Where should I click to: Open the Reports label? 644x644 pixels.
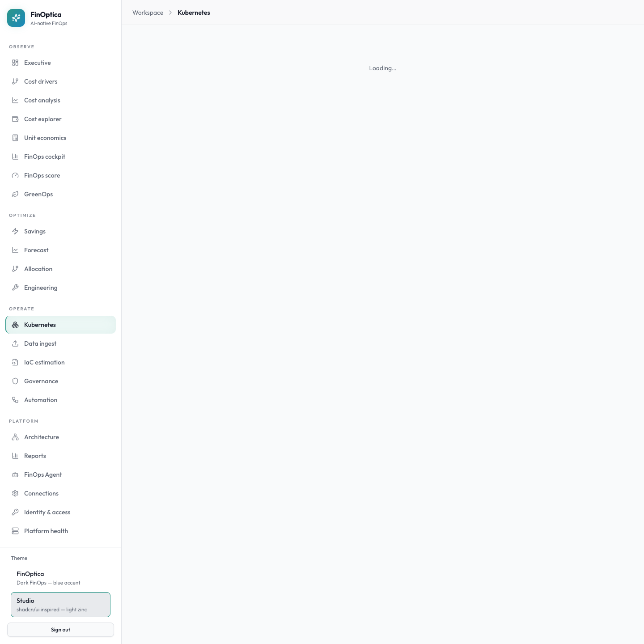[x=35, y=456]
